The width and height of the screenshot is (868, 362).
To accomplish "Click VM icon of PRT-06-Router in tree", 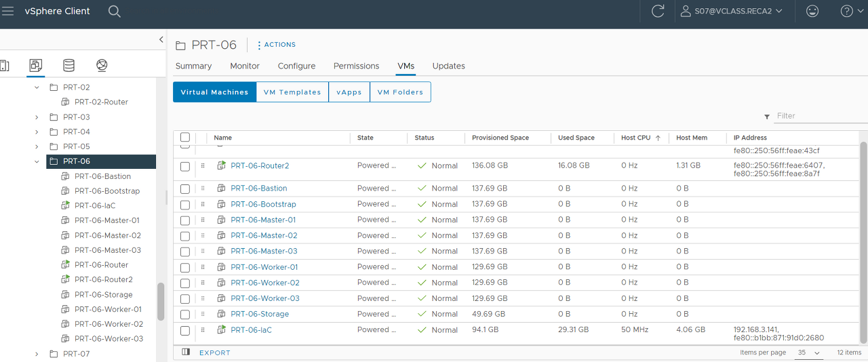I will tap(66, 264).
